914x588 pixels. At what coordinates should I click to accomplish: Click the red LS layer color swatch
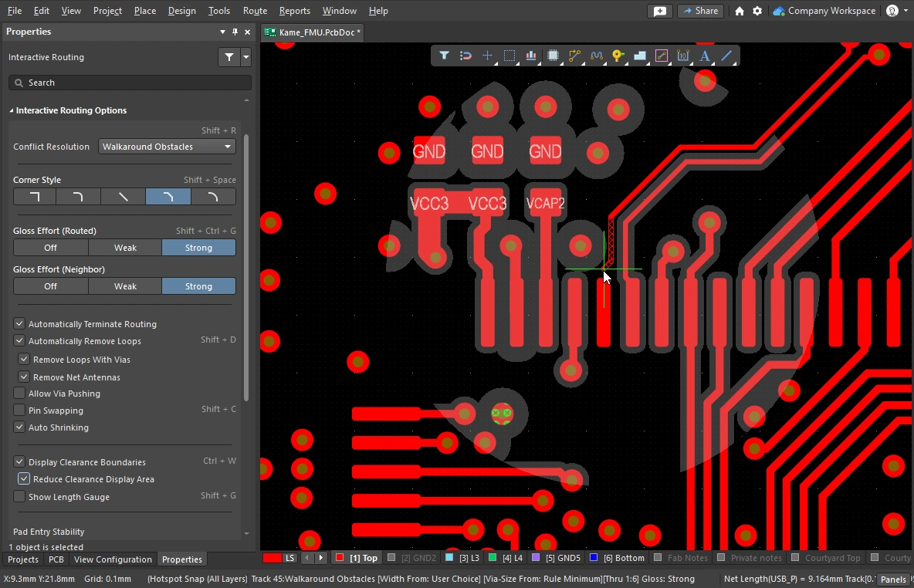tap(272, 558)
